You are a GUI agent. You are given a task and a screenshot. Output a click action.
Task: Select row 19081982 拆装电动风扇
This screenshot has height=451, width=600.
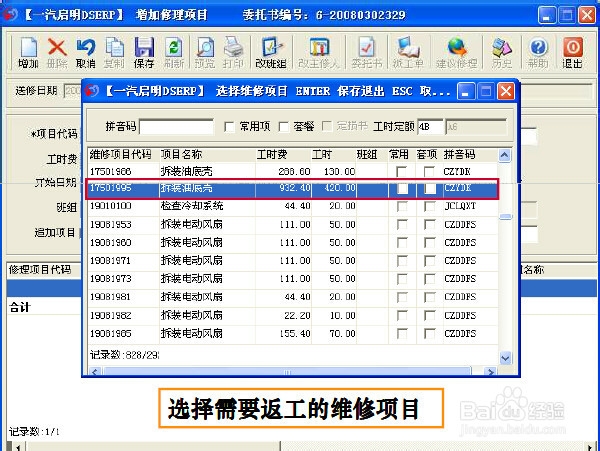(x=293, y=316)
